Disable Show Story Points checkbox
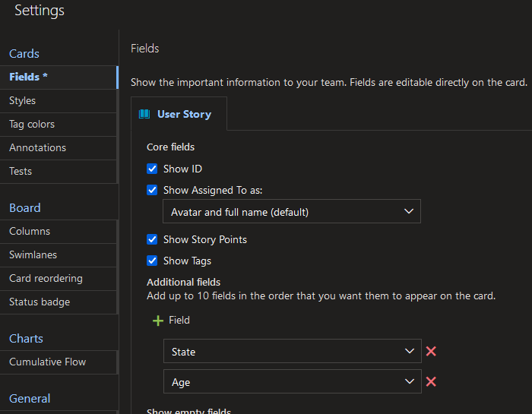The height and width of the screenshot is (414, 532). (152, 239)
